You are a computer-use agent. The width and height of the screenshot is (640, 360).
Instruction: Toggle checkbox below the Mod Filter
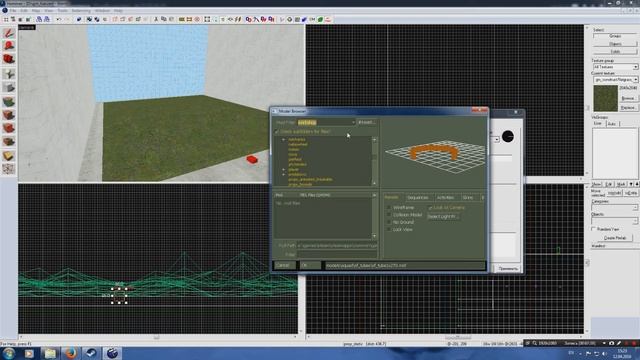277,132
